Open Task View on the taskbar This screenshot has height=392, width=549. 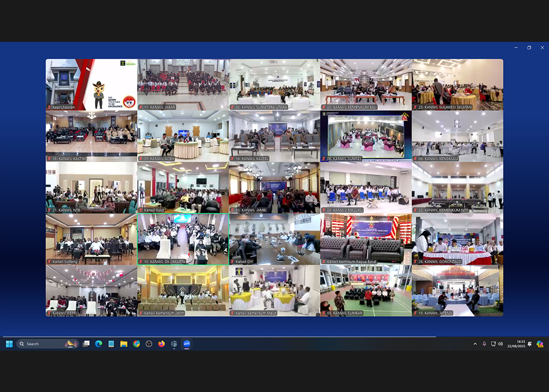pyautogui.click(x=86, y=344)
